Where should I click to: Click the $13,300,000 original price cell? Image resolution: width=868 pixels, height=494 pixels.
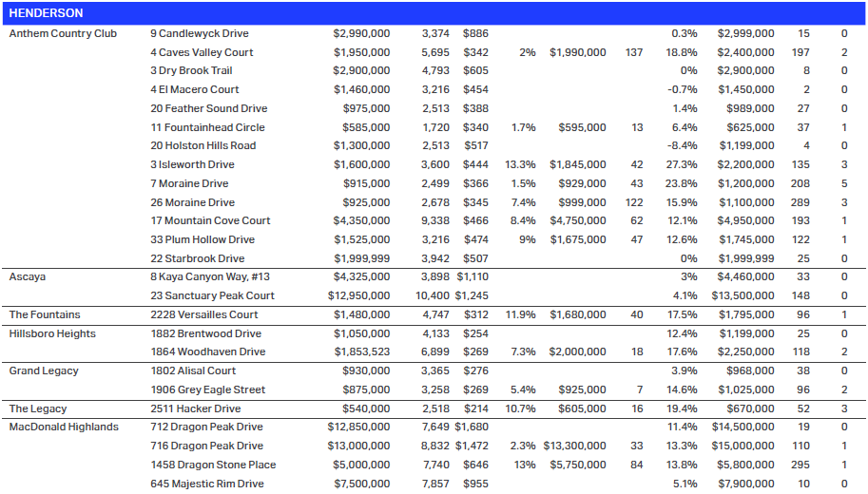pos(574,446)
